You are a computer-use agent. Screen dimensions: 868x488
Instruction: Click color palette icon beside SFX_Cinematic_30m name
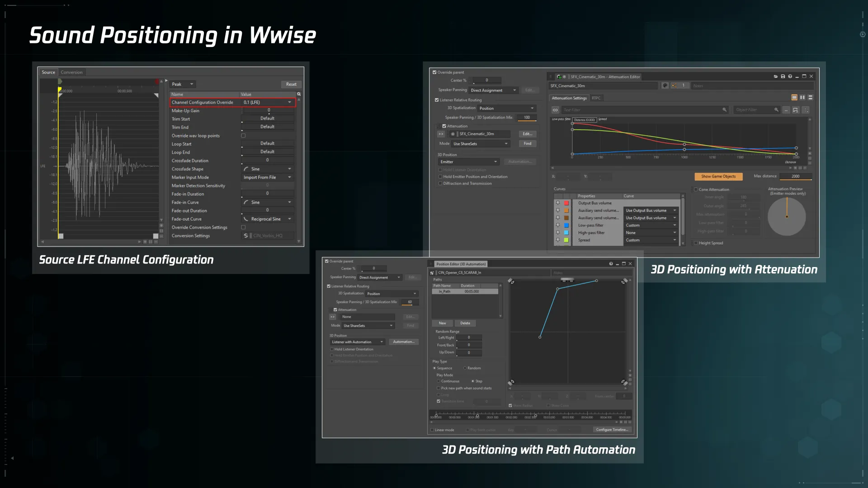[665, 85]
